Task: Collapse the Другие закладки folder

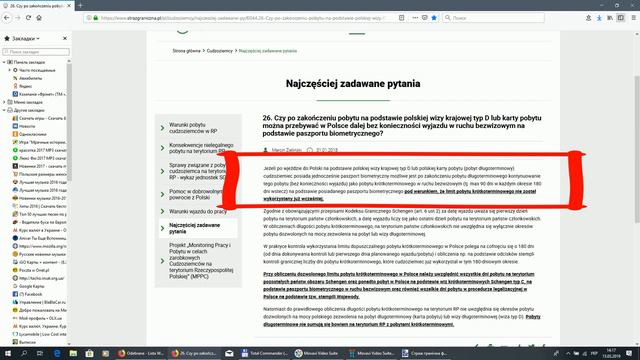Action: tap(4, 110)
